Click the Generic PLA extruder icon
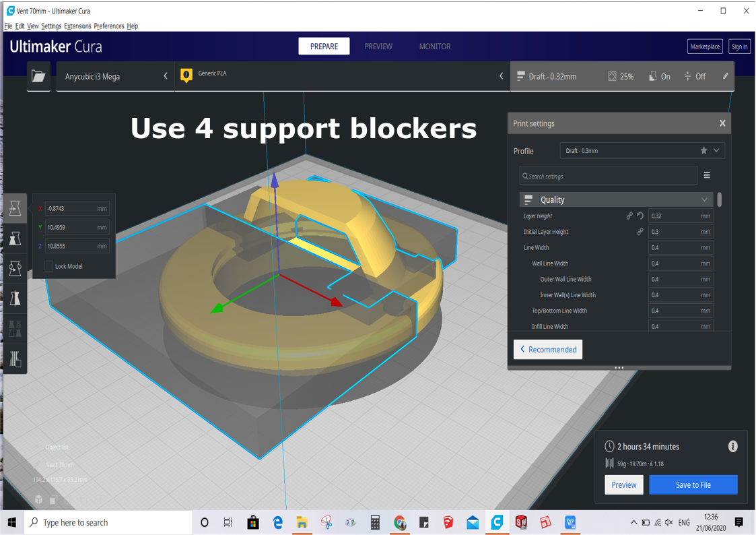Screen dimensions: 756x535 pos(186,75)
